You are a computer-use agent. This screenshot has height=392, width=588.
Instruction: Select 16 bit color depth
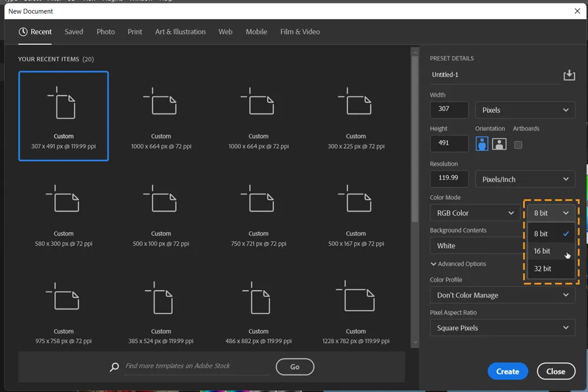tap(542, 251)
